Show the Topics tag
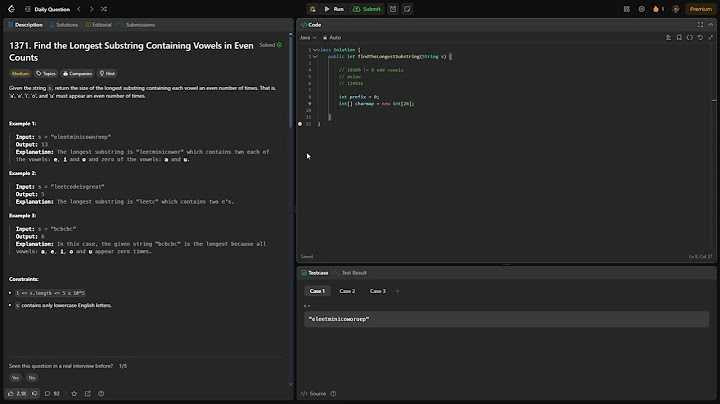 (x=45, y=73)
